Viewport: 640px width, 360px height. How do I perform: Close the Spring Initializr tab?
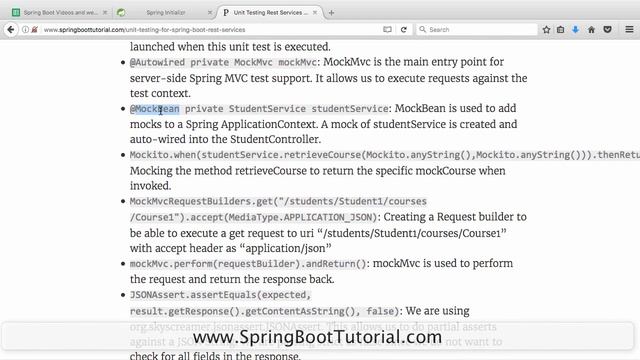[210, 13]
